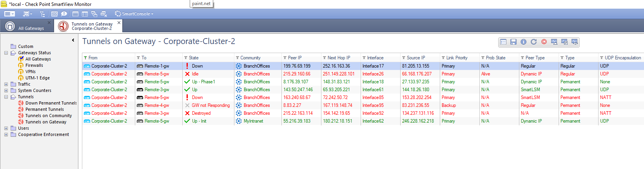Select the horizontal rows layout icon
This screenshot has width=644, height=169.
(x=75, y=14)
